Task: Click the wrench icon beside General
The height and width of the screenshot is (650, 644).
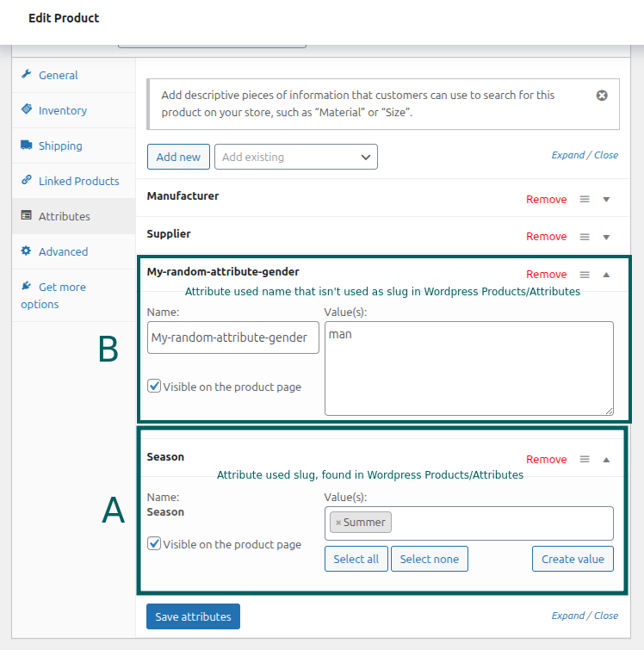Action: tap(27, 74)
